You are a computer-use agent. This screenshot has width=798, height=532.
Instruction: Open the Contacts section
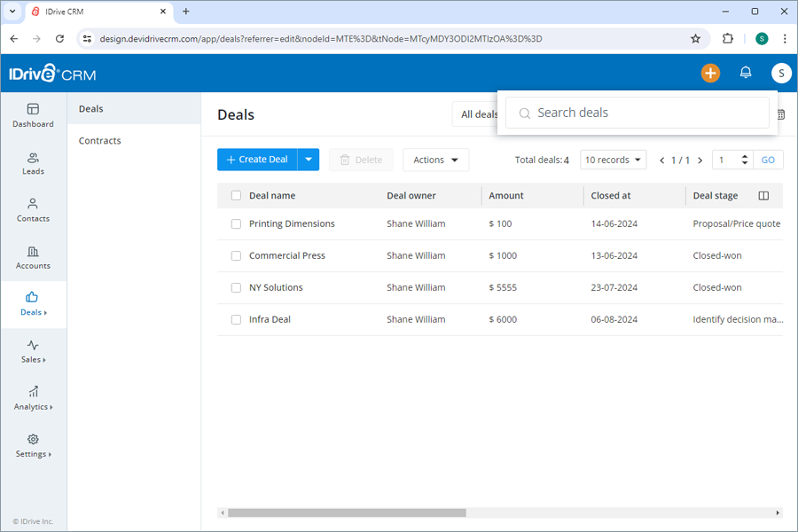point(33,210)
